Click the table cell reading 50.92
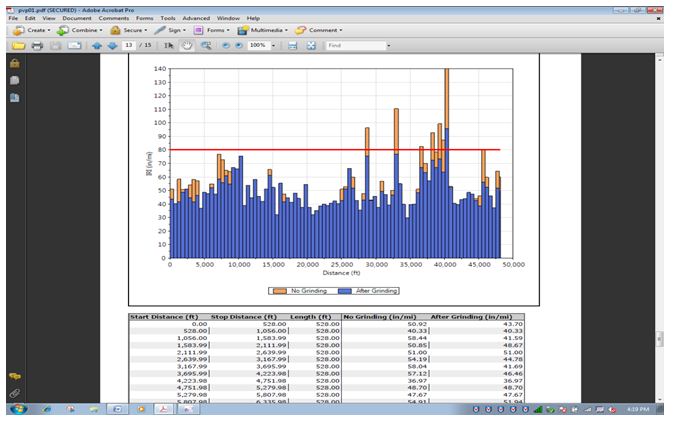 click(417, 324)
